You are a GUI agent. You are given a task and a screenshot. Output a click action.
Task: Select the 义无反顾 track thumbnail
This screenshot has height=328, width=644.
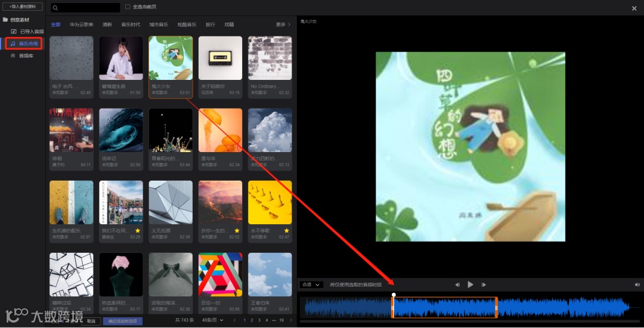click(x=171, y=202)
